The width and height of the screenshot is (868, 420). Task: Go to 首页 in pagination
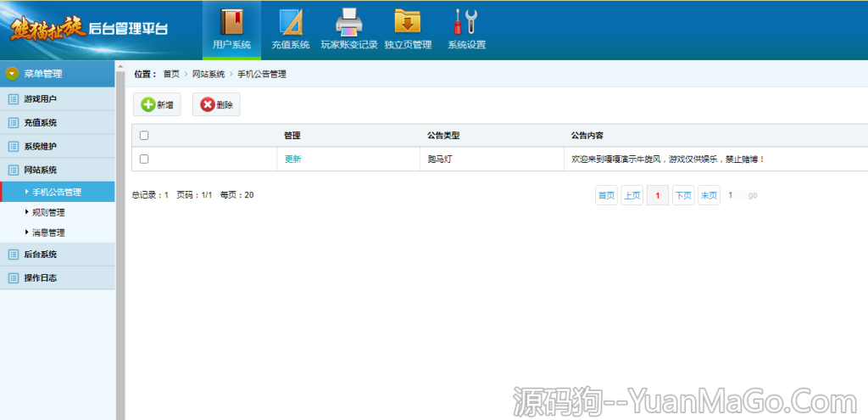[x=606, y=195]
